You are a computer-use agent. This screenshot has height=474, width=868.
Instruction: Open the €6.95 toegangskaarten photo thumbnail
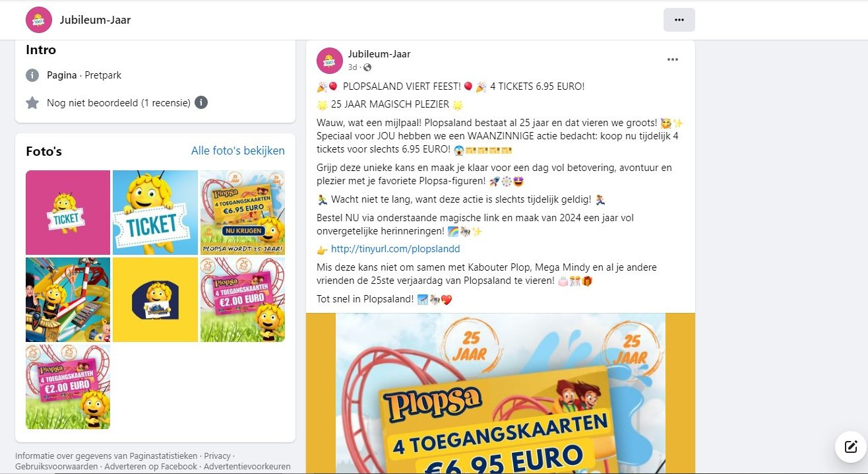243,213
